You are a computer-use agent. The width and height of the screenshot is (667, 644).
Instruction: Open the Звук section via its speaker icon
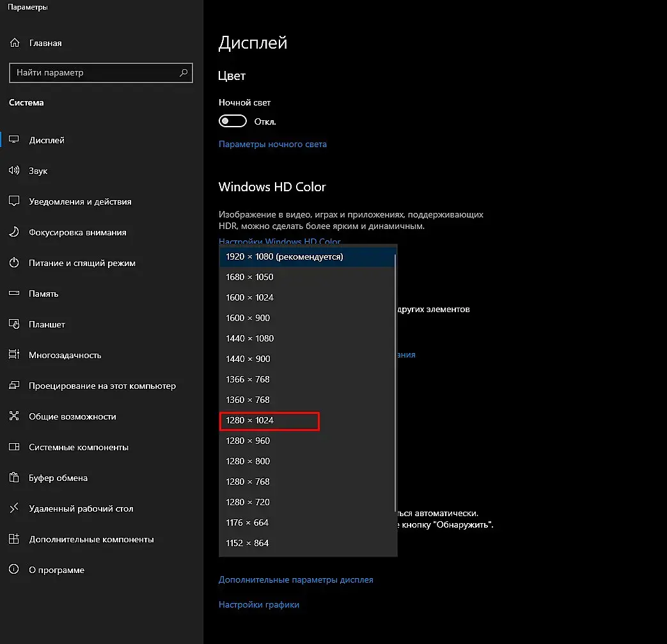pyautogui.click(x=14, y=171)
